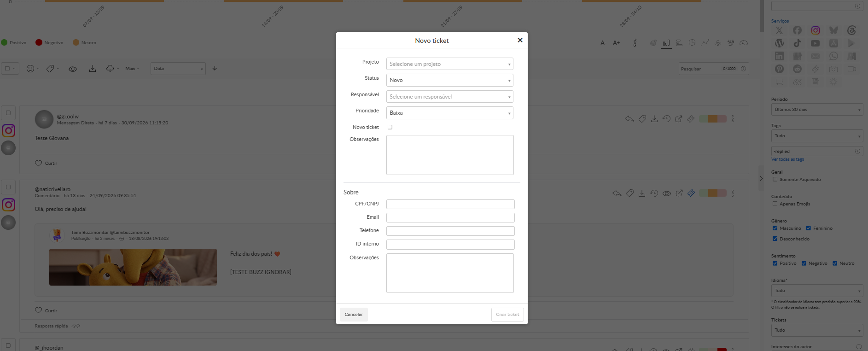868x351 pixels.
Task: Toggle the Somente Arquivado checkbox
Action: [x=775, y=180]
